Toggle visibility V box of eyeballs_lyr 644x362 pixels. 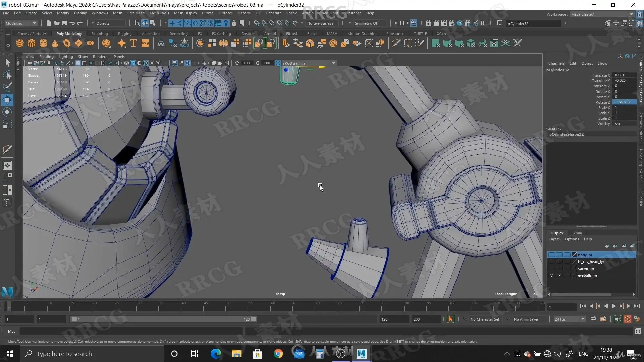(551, 275)
